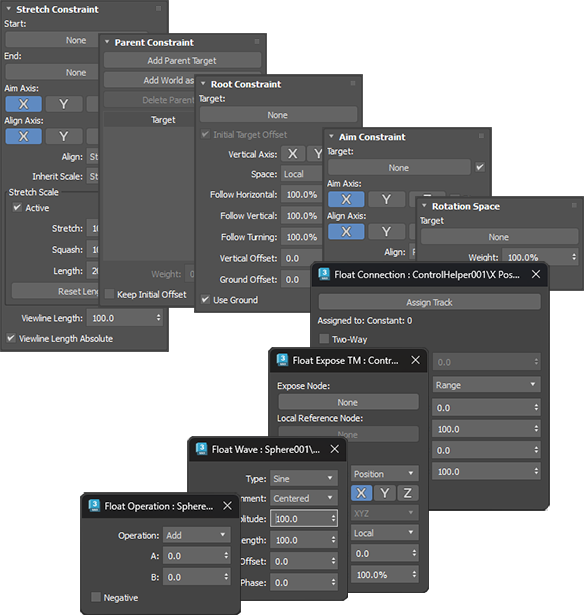Close the Float Operation dialog
Viewport: 584px width, 615px height.
(227, 506)
